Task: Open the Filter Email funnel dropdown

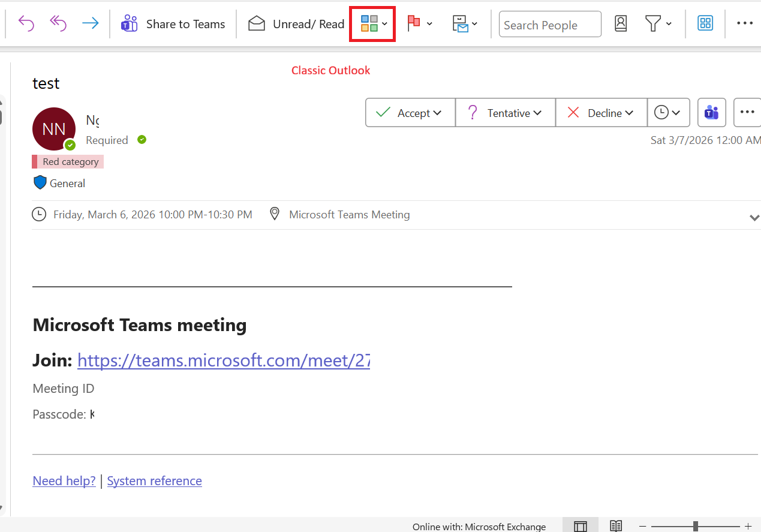Action: [658, 24]
